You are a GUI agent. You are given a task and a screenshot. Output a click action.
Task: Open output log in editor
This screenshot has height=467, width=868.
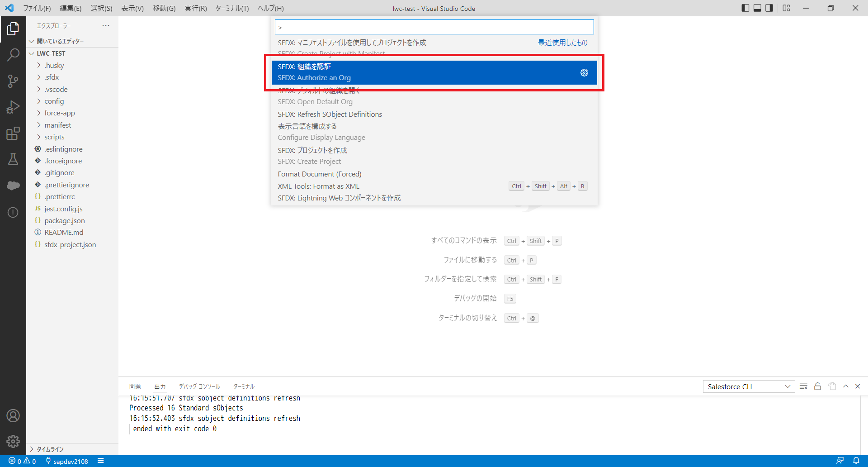[x=832, y=386]
